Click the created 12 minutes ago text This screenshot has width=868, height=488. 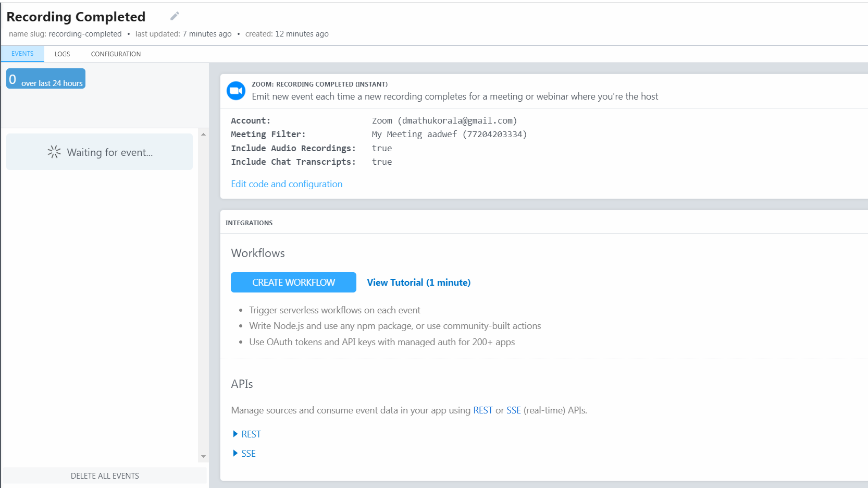click(287, 34)
